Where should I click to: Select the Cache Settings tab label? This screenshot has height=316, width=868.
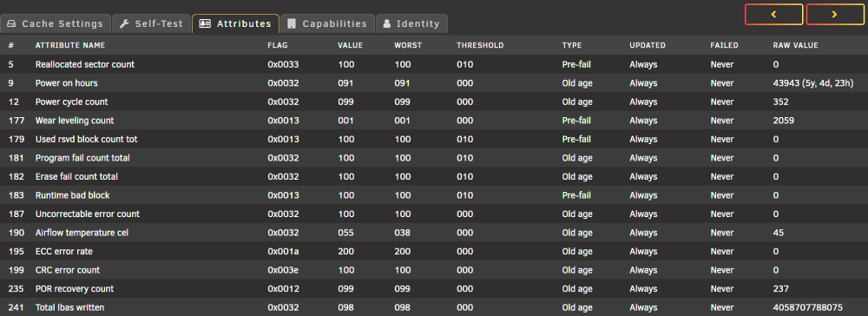(62, 23)
